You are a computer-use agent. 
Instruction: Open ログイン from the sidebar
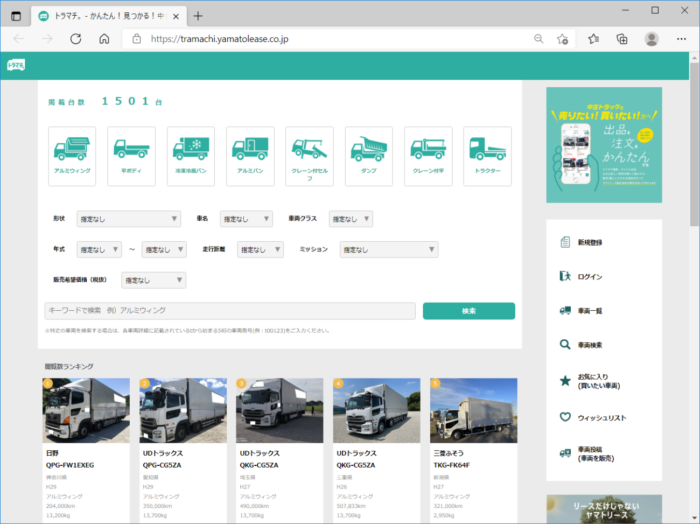pos(590,277)
